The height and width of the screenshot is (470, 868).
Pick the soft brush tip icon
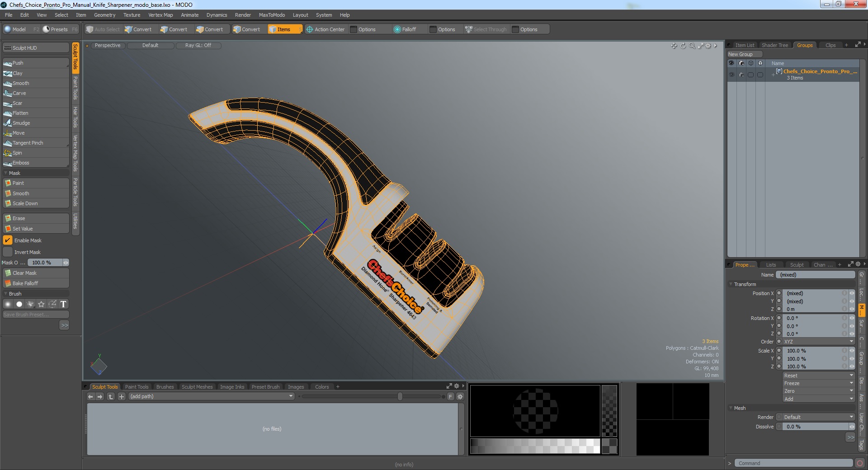tap(8, 304)
